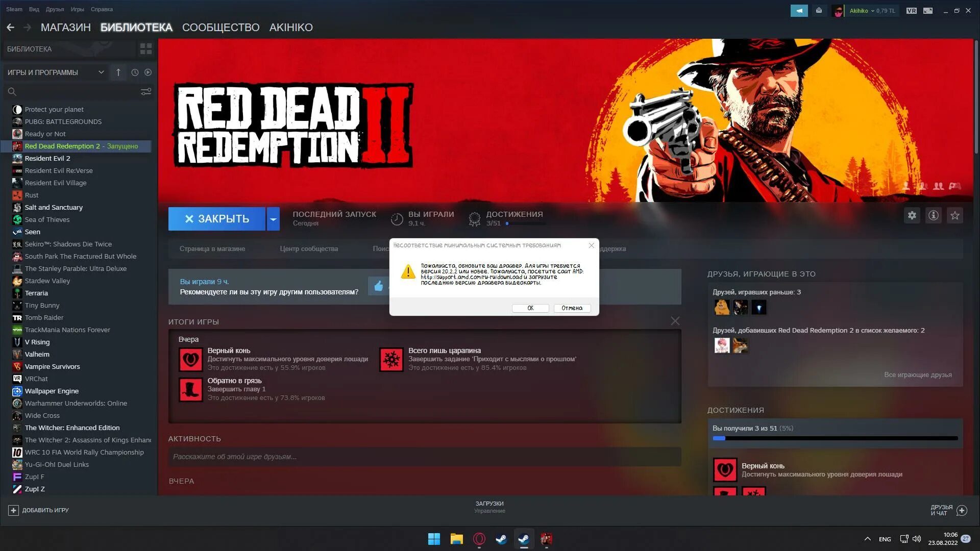
Task: Expand the Games and Programs dropdown
Action: 101,72
